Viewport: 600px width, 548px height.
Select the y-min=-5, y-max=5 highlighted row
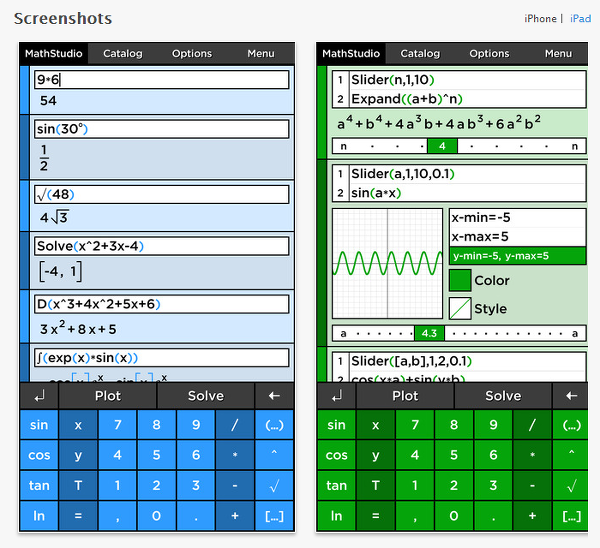[517, 256]
